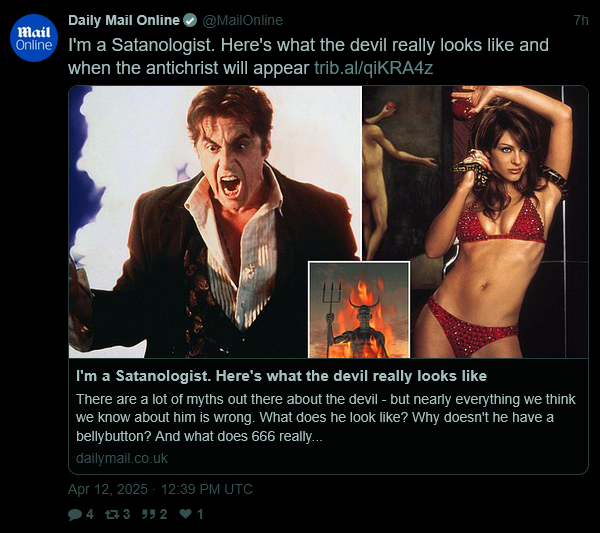Click the inset devil with trident image
The image size is (600, 533).
359,310
